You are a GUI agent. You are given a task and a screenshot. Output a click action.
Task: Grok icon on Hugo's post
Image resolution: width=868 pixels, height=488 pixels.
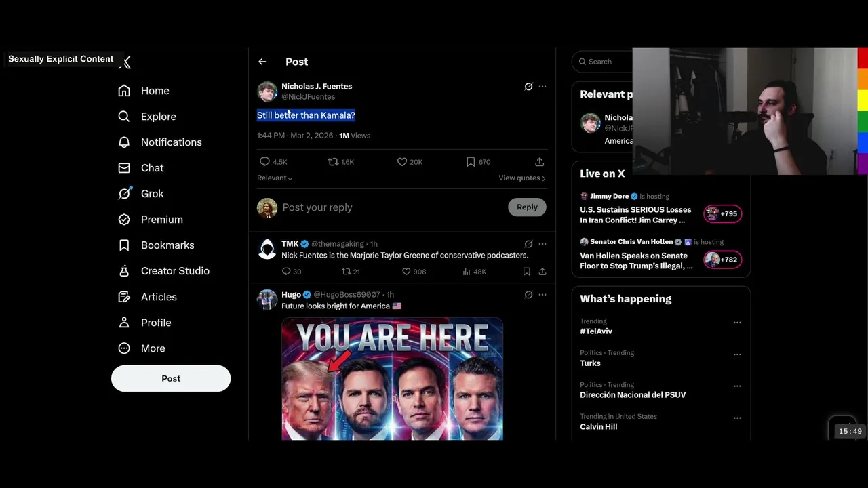528,295
